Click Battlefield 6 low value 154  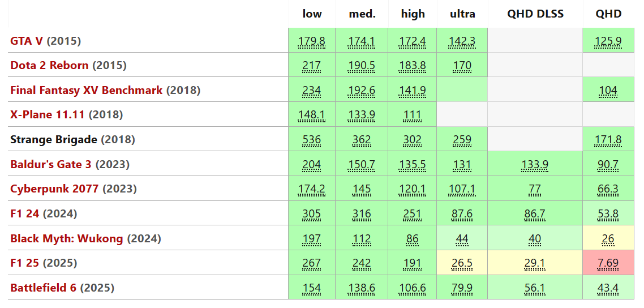pyautogui.click(x=312, y=288)
